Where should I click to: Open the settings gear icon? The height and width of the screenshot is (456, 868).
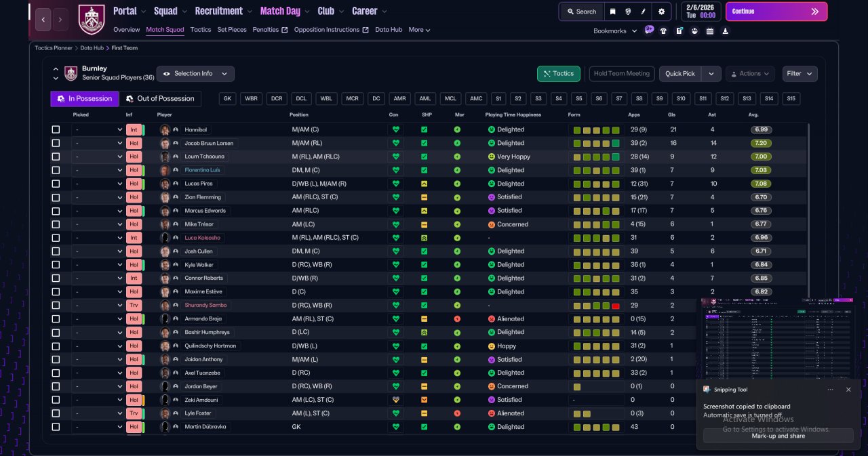point(661,12)
